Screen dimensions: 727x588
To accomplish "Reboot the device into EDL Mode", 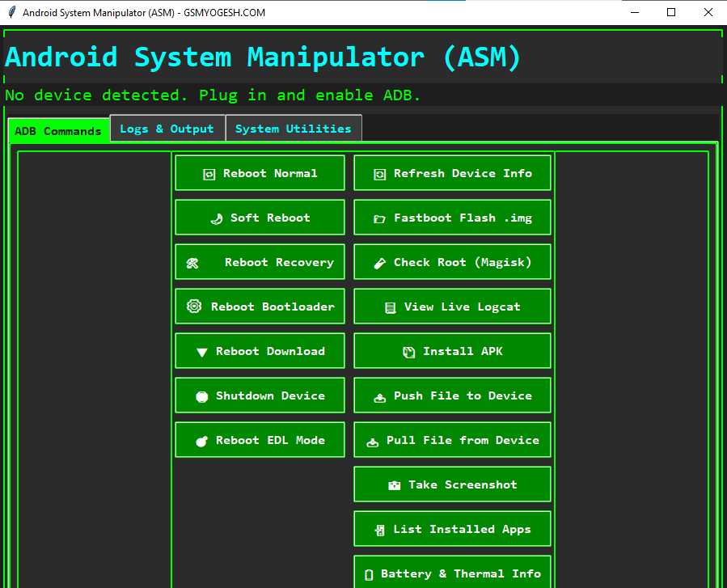I will click(259, 439).
